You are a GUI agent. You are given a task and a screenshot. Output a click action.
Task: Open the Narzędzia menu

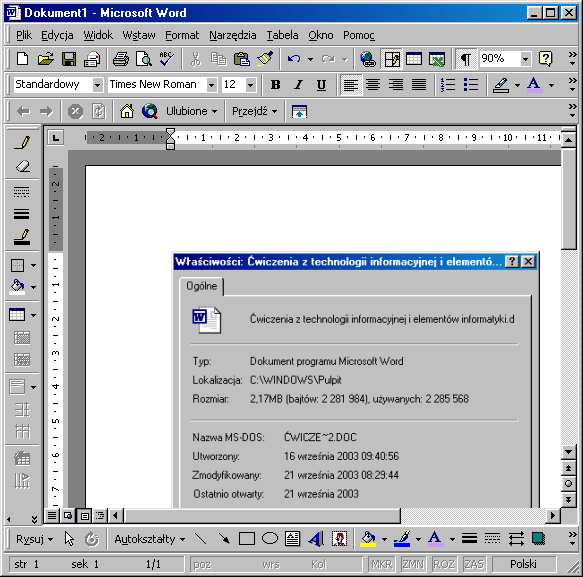point(232,35)
